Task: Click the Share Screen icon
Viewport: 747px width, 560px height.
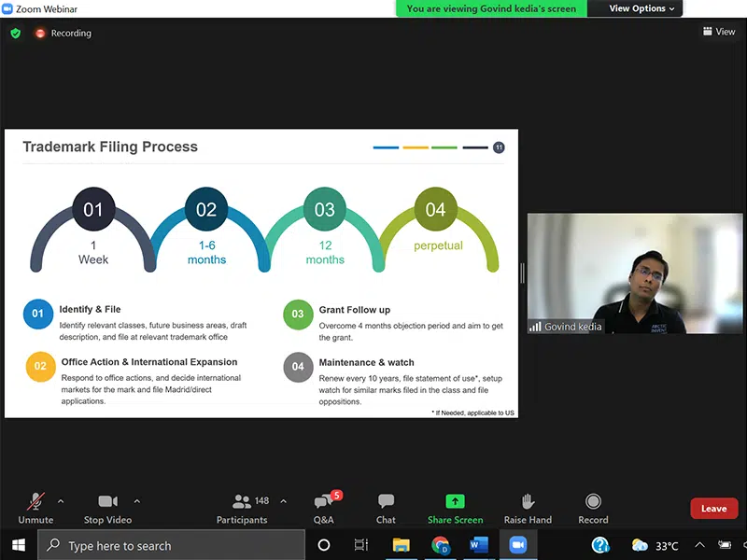Action: click(x=455, y=502)
